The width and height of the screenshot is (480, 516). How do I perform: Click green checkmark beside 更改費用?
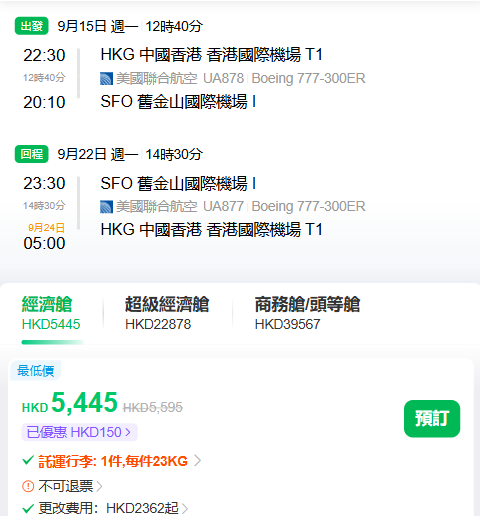tap(28, 509)
